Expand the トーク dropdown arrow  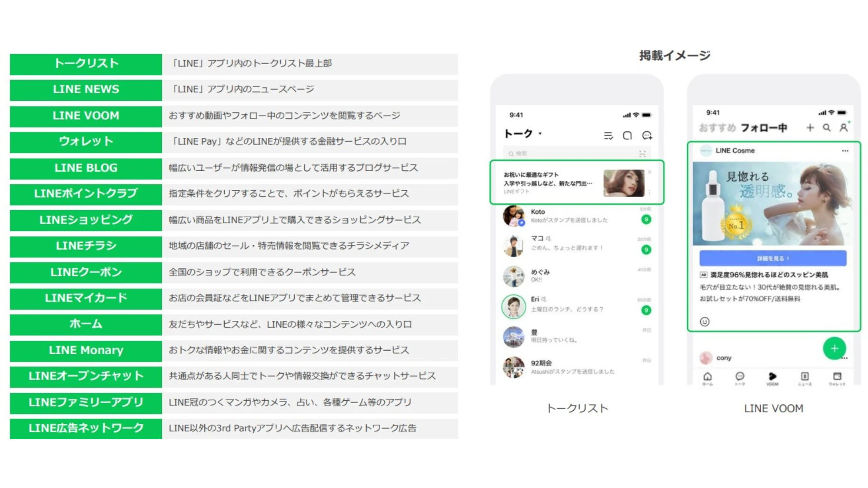[x=540, y=134]
